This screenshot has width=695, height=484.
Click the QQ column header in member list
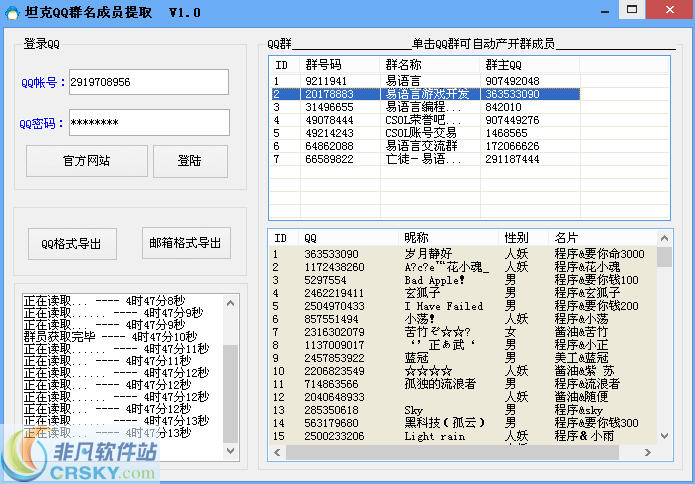349,238
